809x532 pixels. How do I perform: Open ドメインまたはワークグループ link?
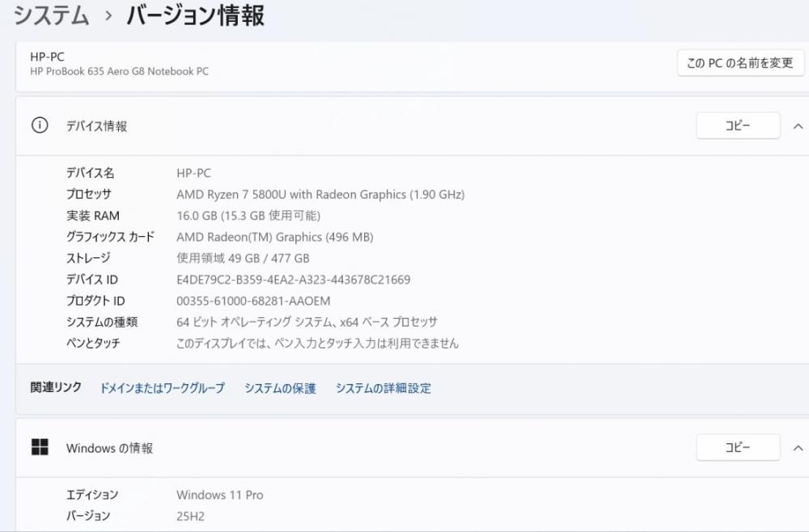(x=162, y=388)
